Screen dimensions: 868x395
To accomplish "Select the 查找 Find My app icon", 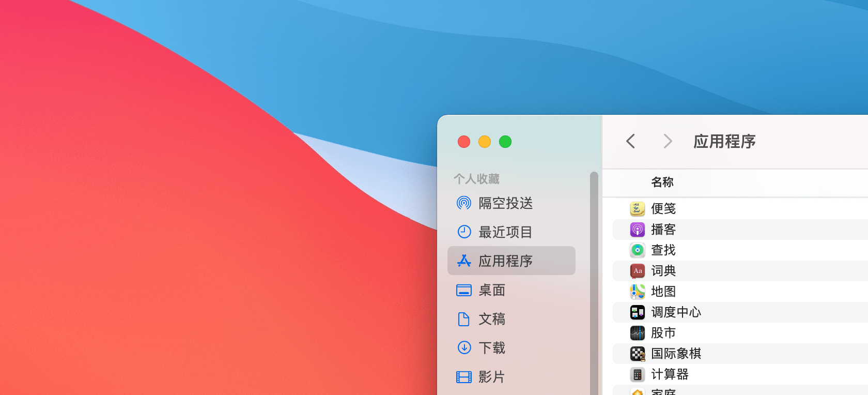I will (638, 250).
